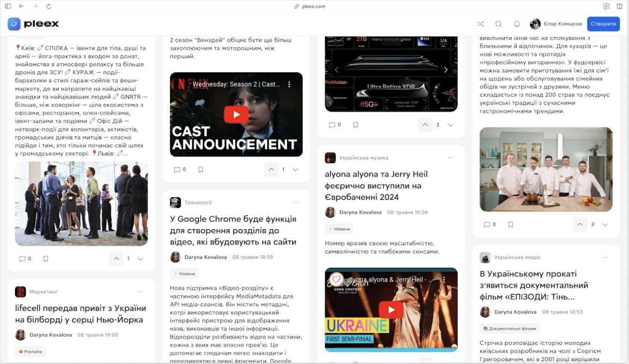
Task: Go back with browser arrow
Action: [x=21, y=6]
